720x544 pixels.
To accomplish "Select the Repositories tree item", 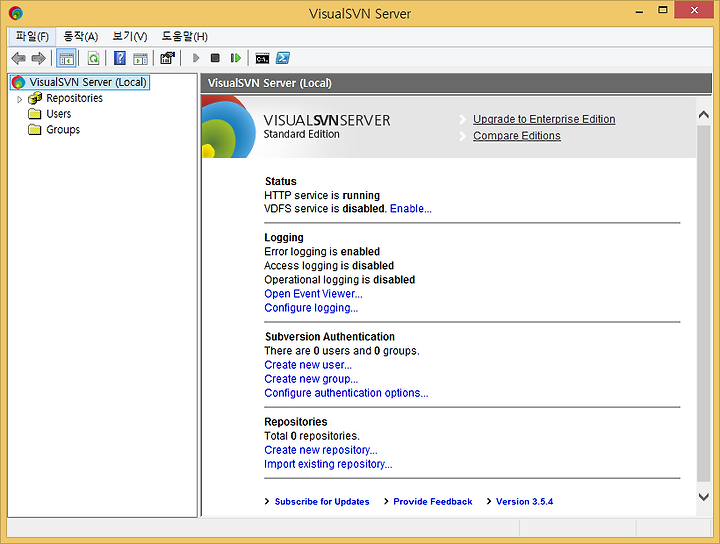I will [x=74, y=98].
